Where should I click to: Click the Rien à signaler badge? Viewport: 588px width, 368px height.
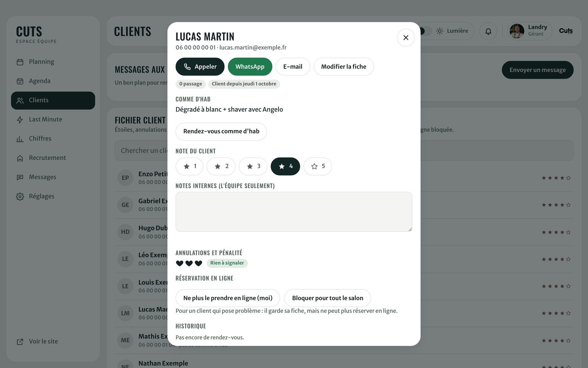tap(227, 263)
